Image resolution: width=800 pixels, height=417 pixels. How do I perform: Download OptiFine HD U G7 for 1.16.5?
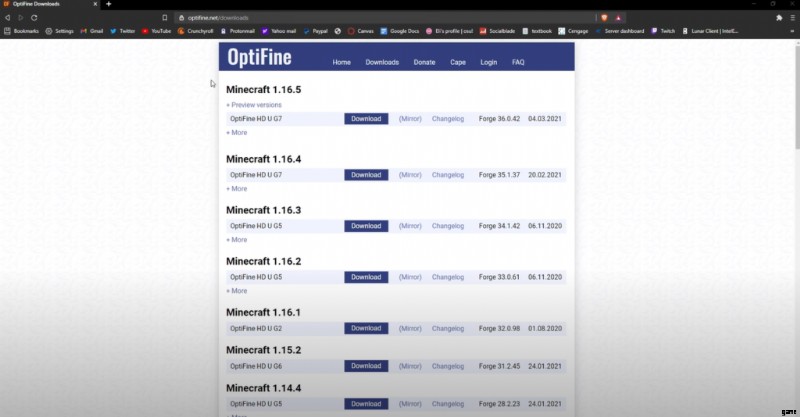(366, 119)
